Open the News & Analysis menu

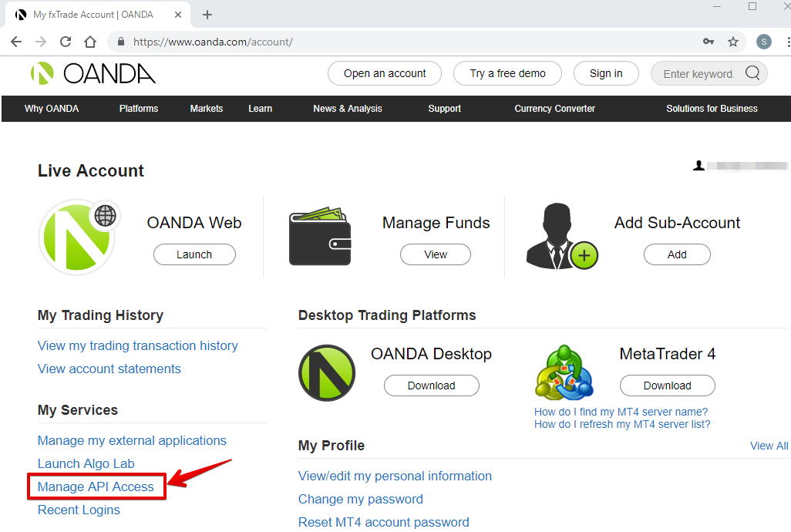point(348,109)
